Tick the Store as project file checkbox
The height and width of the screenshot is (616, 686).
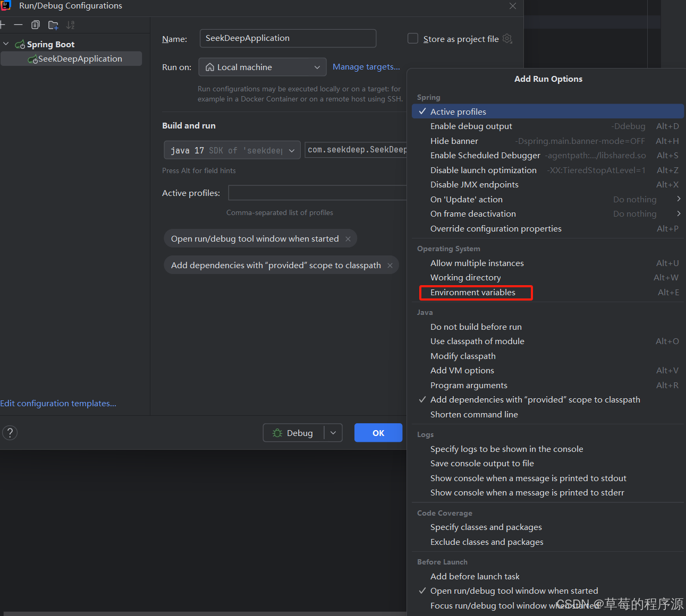tap(412, 38)
